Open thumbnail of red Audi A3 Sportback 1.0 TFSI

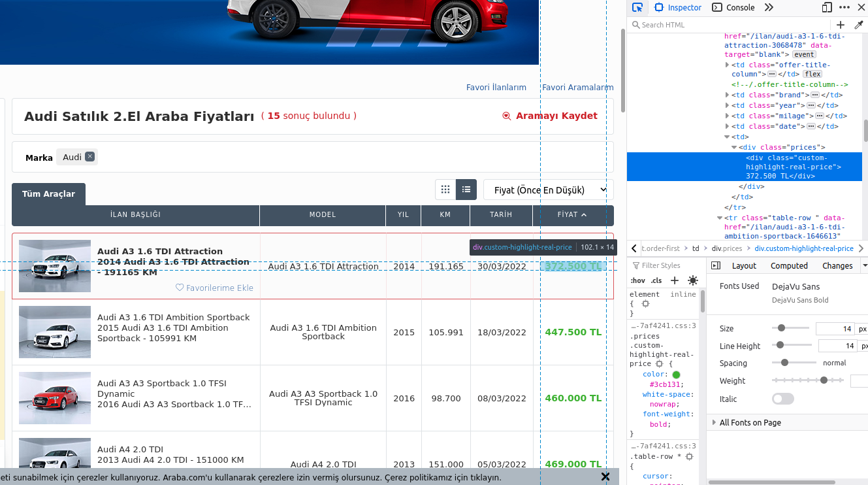tap(55, 398)
